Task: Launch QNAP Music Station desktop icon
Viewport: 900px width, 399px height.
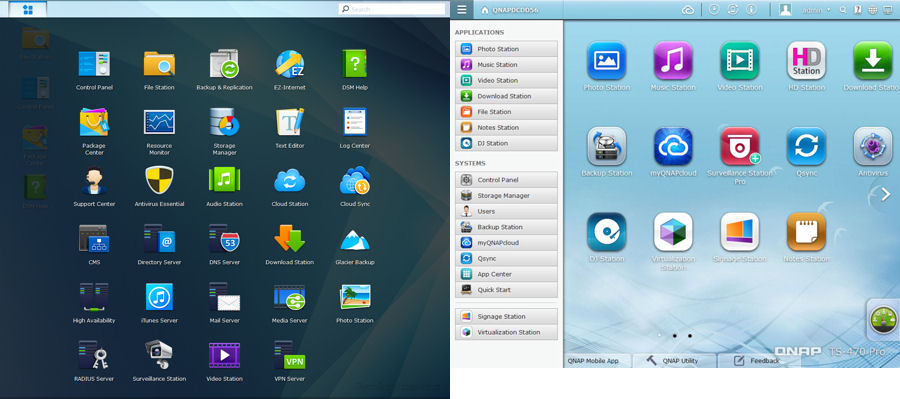Action: point(673,60)
